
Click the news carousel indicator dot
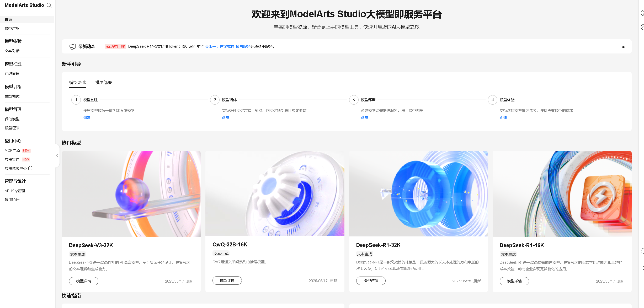[x=623, y=47]
